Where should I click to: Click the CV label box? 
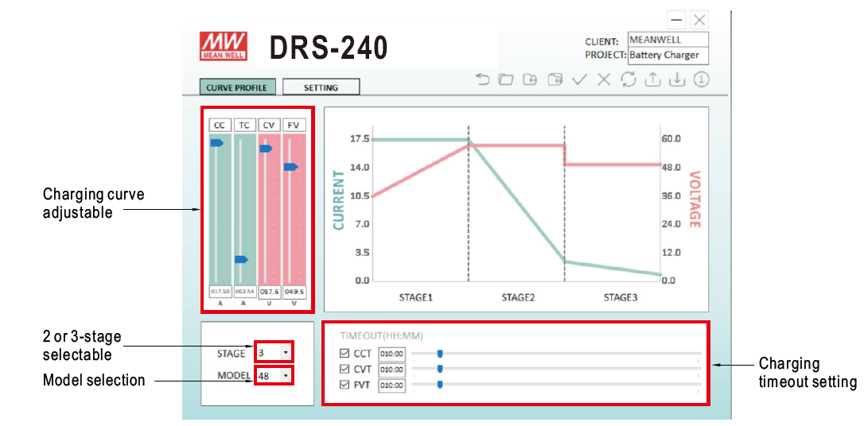click(269, 125)
